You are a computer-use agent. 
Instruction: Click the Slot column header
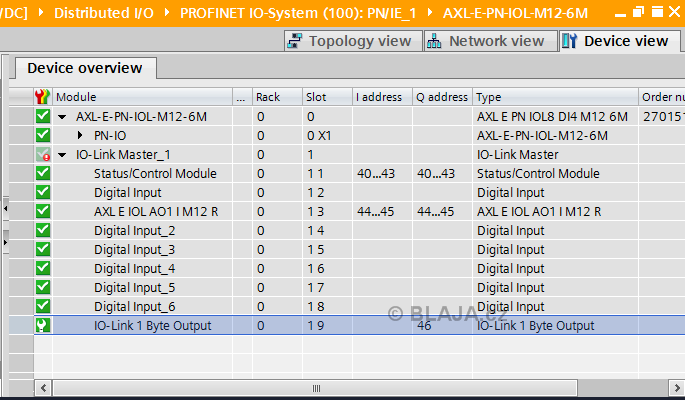point(328,97)
